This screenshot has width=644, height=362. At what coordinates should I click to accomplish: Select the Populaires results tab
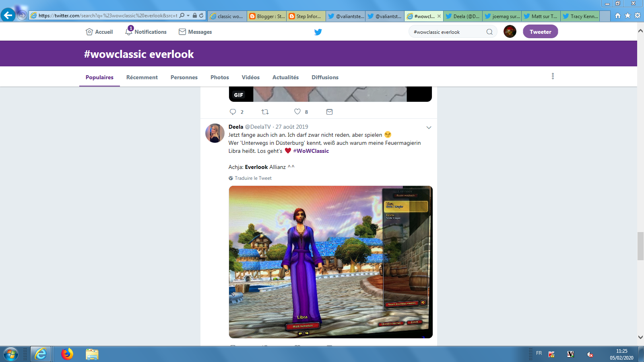(x=99, y=77)
